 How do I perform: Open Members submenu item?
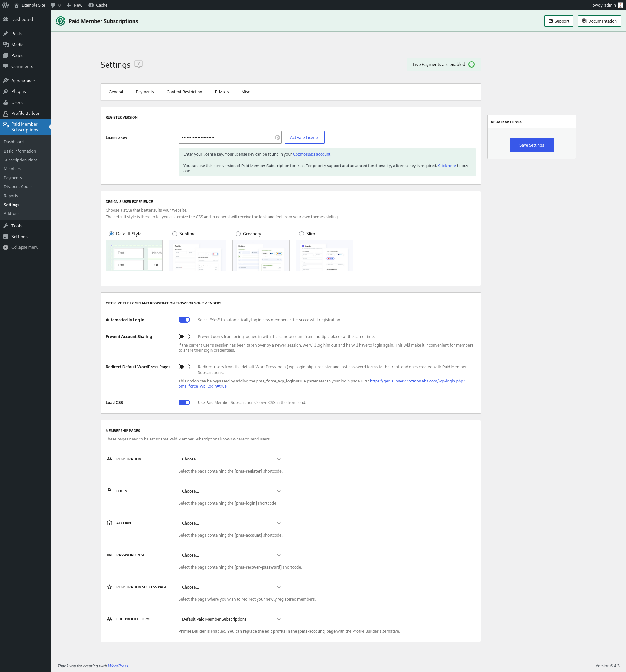[x=12, y=169]
